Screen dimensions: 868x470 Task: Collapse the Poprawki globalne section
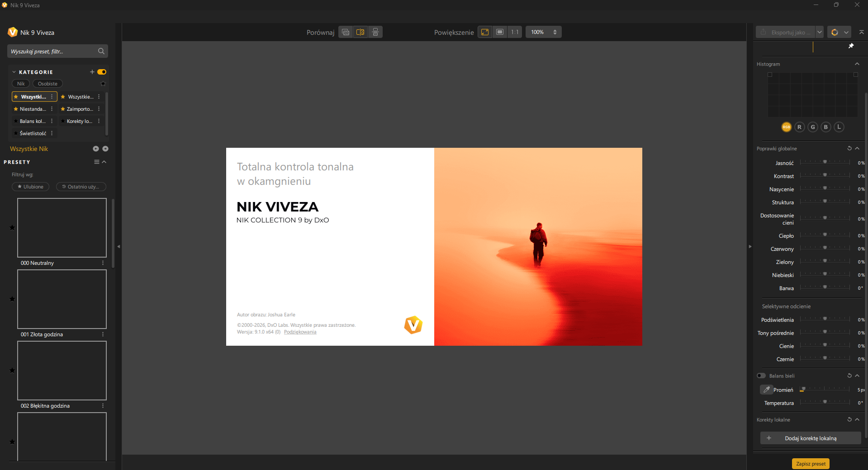tap(857, 148)
